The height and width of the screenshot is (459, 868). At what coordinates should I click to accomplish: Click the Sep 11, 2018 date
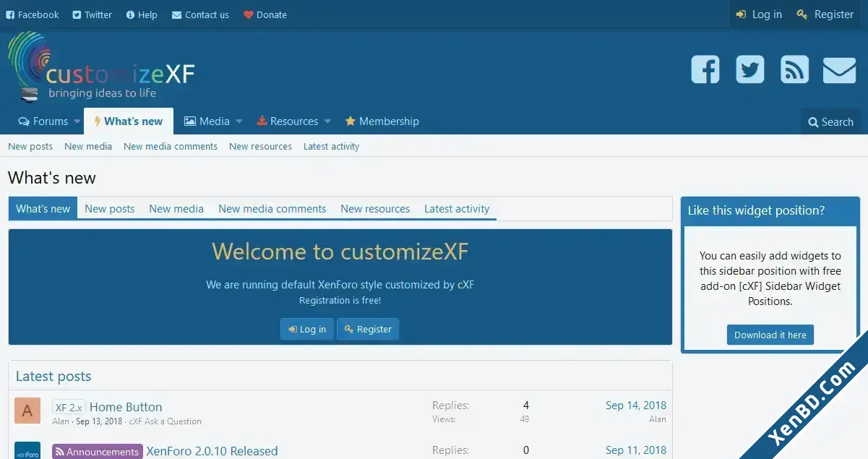click(x=636, y=450)
